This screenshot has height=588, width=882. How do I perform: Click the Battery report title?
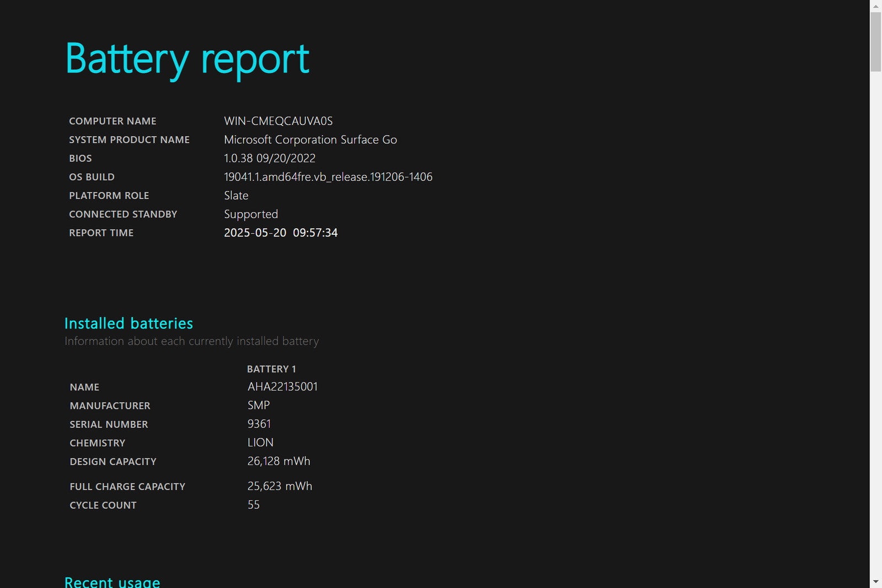[x=187, y=60]
